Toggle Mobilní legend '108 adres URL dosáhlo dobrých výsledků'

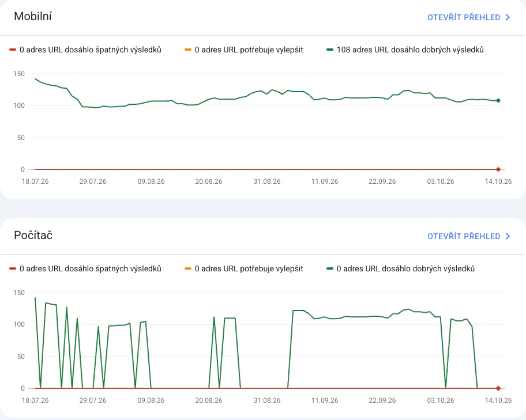coord(405,50)
